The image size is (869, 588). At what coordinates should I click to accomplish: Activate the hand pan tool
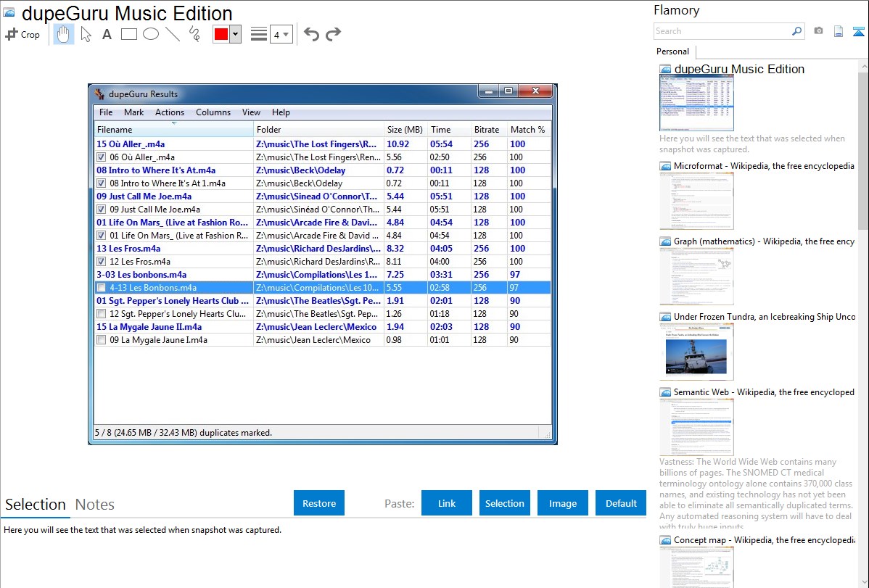pos(64,34)
